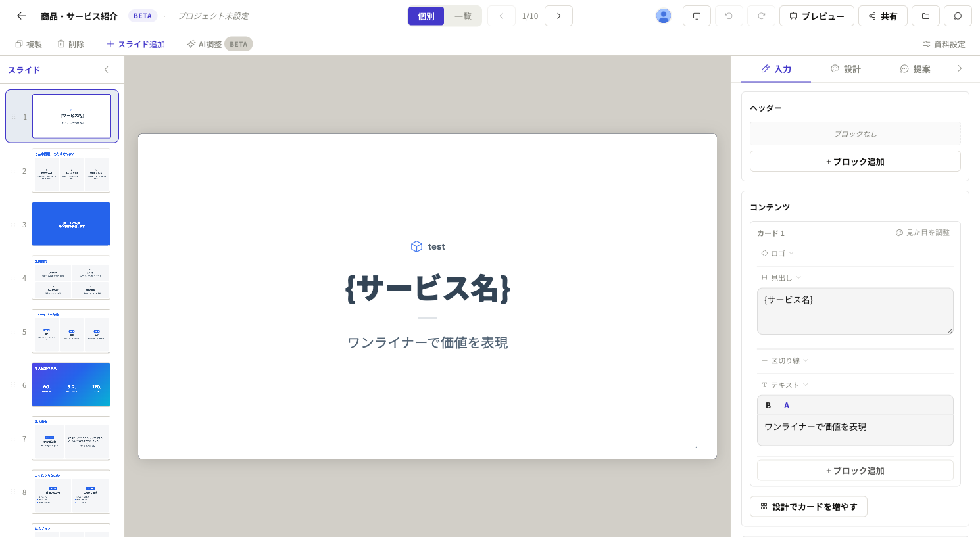
Task: Open AI調整 BETA feature
Action: 220,44
